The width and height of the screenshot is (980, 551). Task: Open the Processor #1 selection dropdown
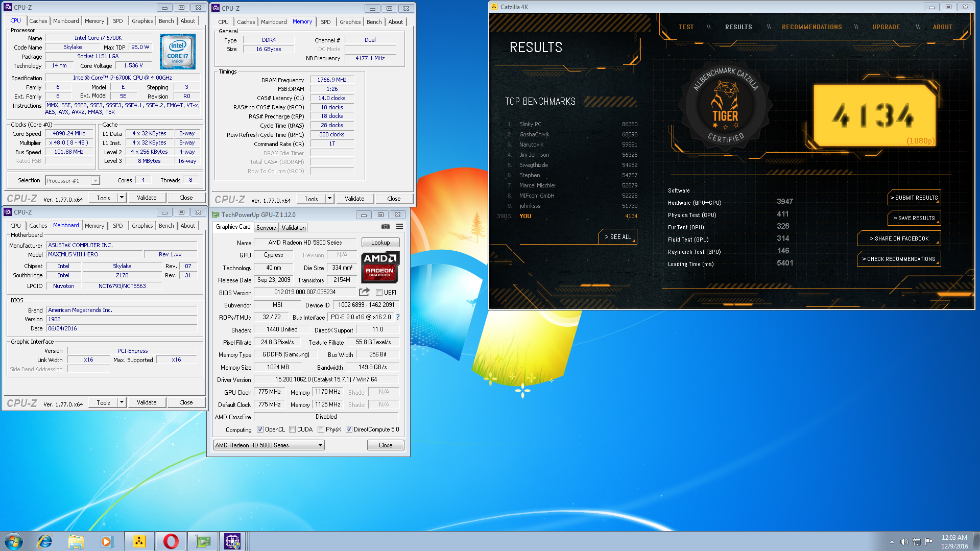tap(72, 181)
